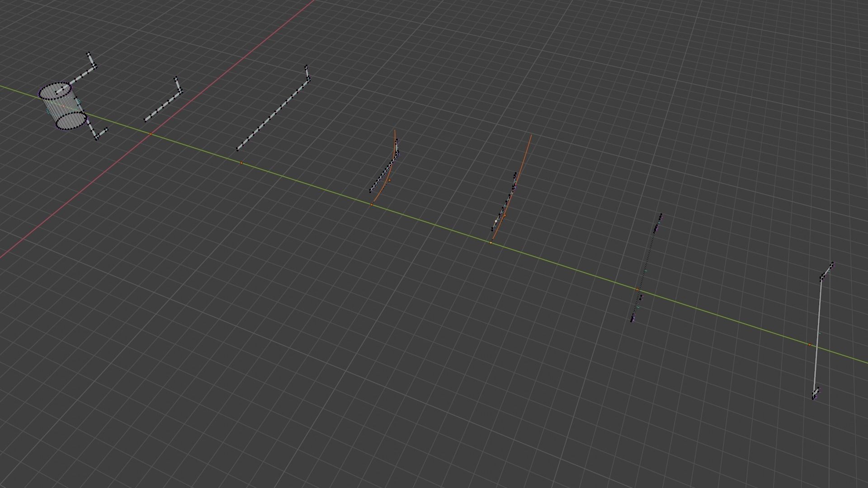Click the L-shaped rod tip below the cylinder
This screenshot has width=868, height=488.
tap(107, 130)
